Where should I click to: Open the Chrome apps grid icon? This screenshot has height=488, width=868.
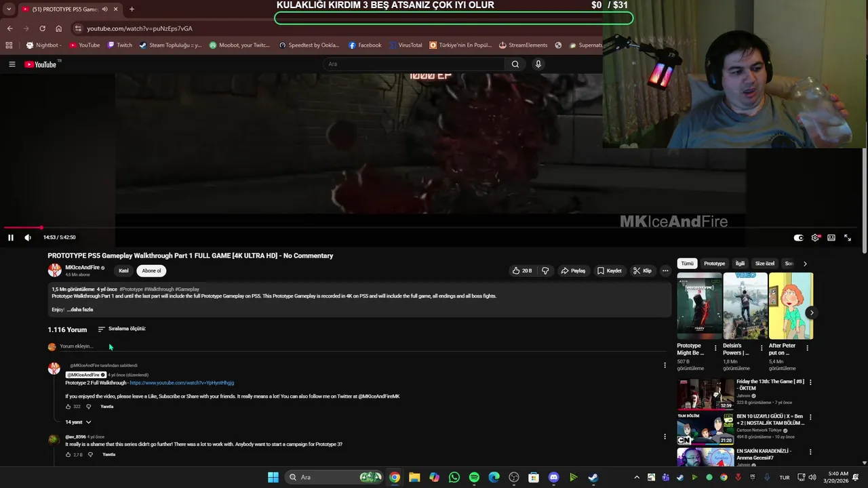point(9,45)
